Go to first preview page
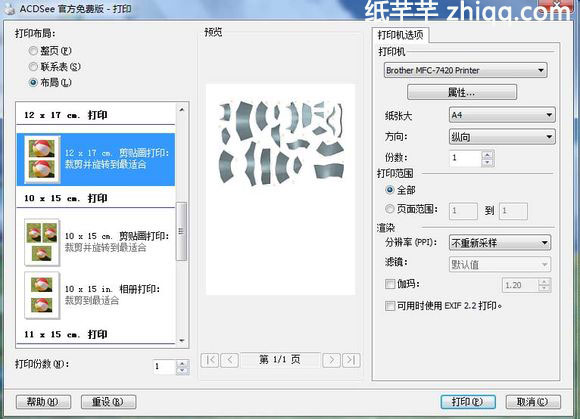Image resolution: width=580 pixels, height=419 pixels. point(210,360)
